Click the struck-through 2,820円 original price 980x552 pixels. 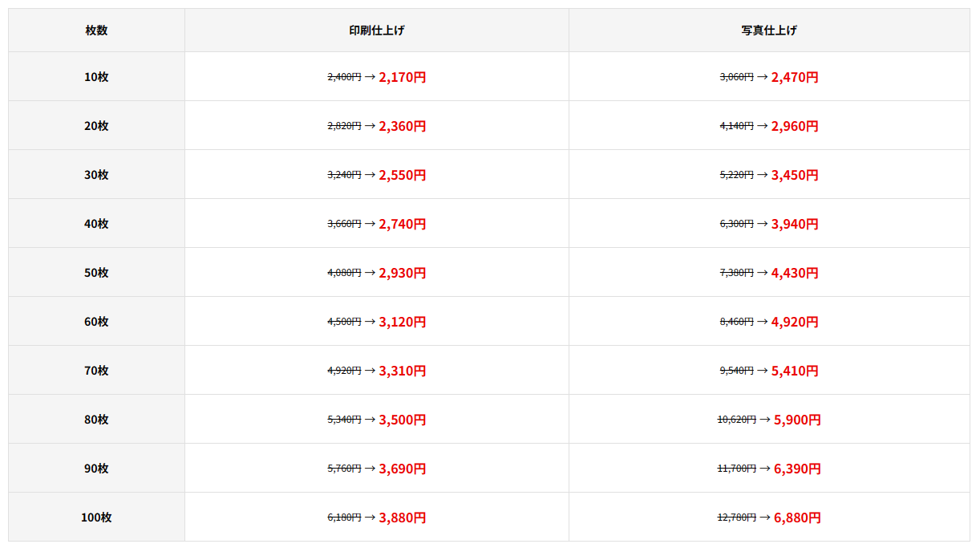344,126
